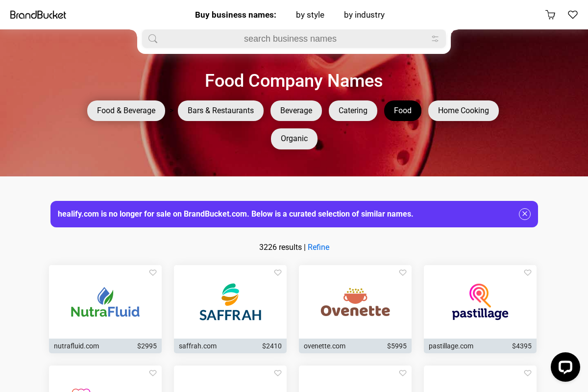Open the live chat bubble
This screenshot has width=588, height=392.
click(x=565, y=367)
